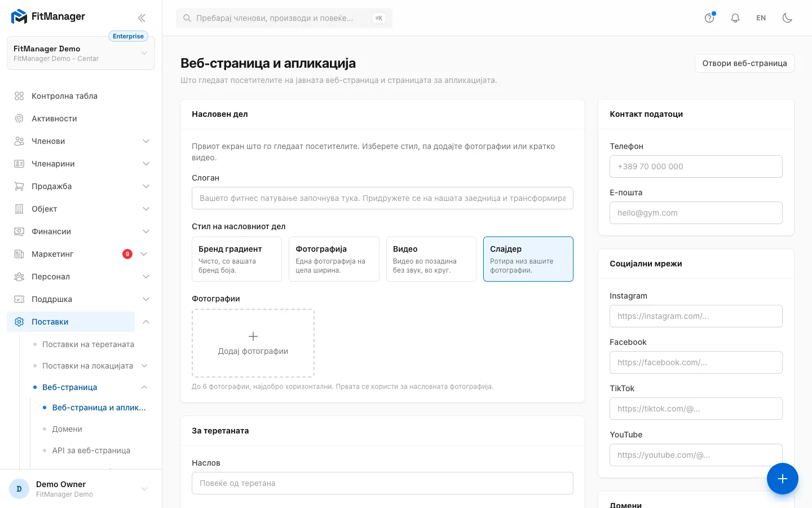Screen dimensions: 812x508
Task: Go to API за веб-страница
Action: tap(91, 450)
